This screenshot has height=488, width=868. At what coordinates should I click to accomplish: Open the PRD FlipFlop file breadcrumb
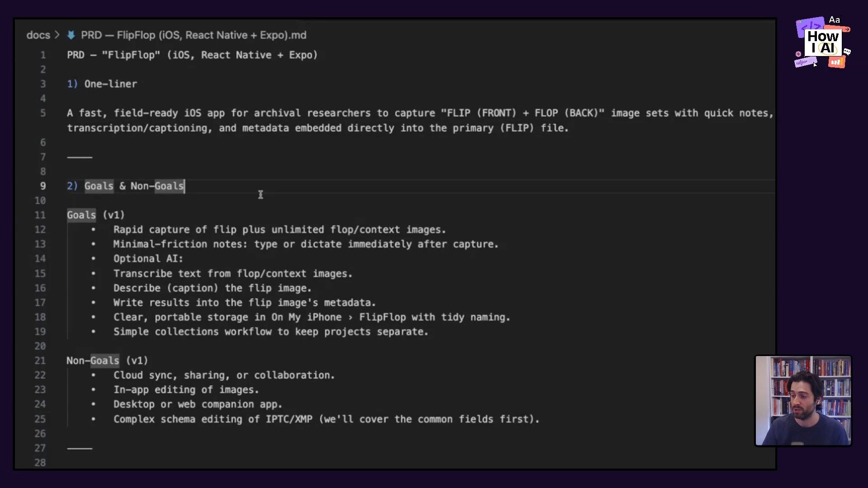point(193,35)
